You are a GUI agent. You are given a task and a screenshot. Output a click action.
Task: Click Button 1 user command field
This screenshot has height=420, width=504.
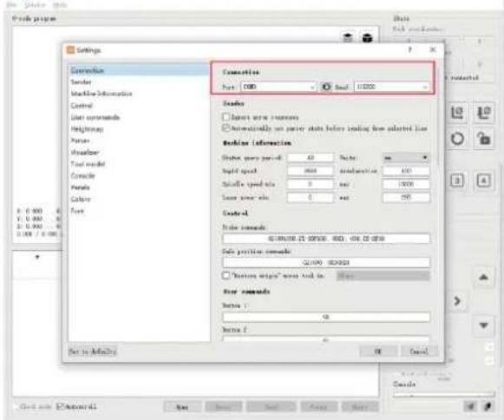click(326, 317)
